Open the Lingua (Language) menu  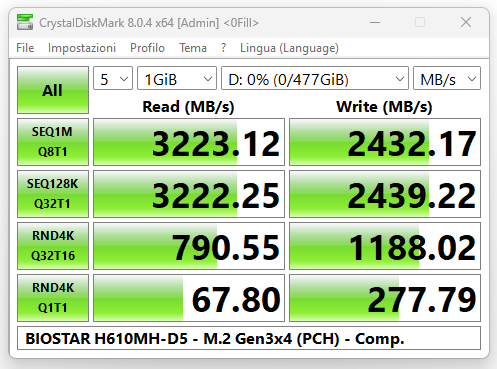pyautogui.click(x=289, y=48)
